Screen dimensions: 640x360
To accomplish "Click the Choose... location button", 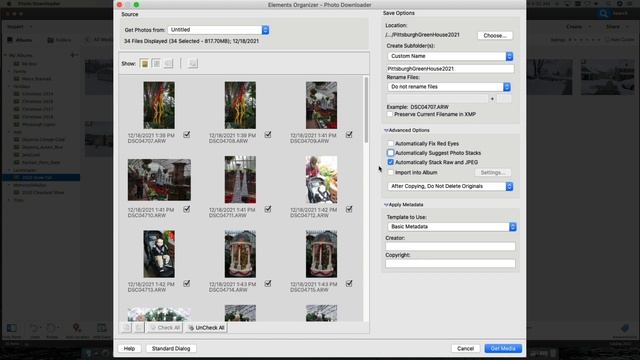I will (495, 36).
